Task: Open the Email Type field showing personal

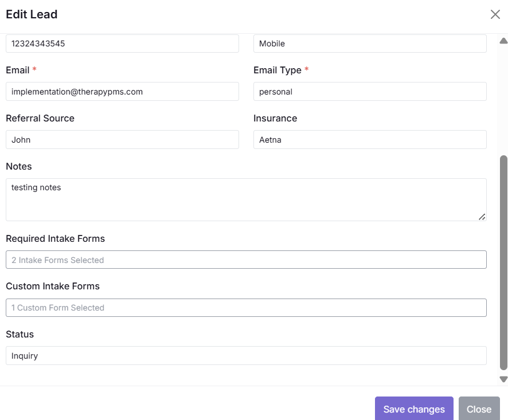Action: tap(370, 92)
